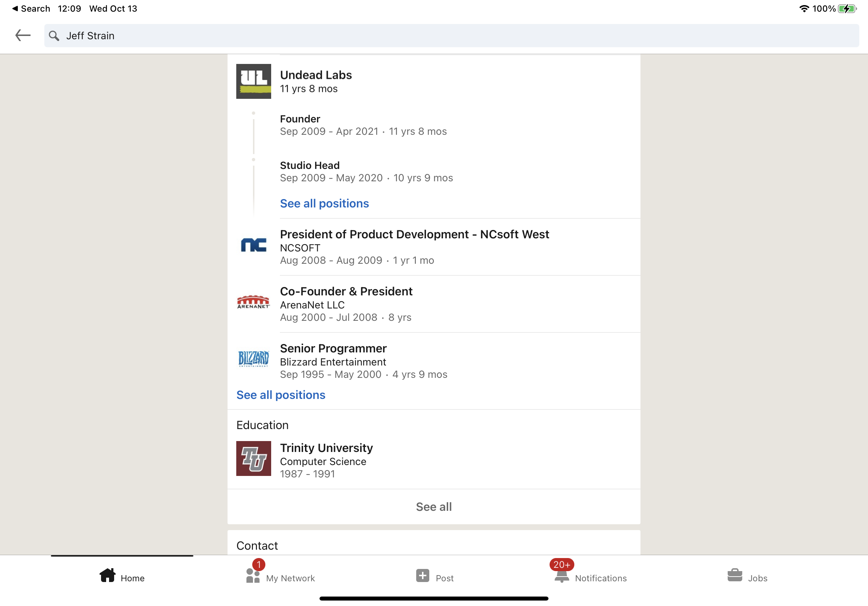Tap the 20+ notifications badge
Screen dimensions: 868x606
click(x=562, y=565)
